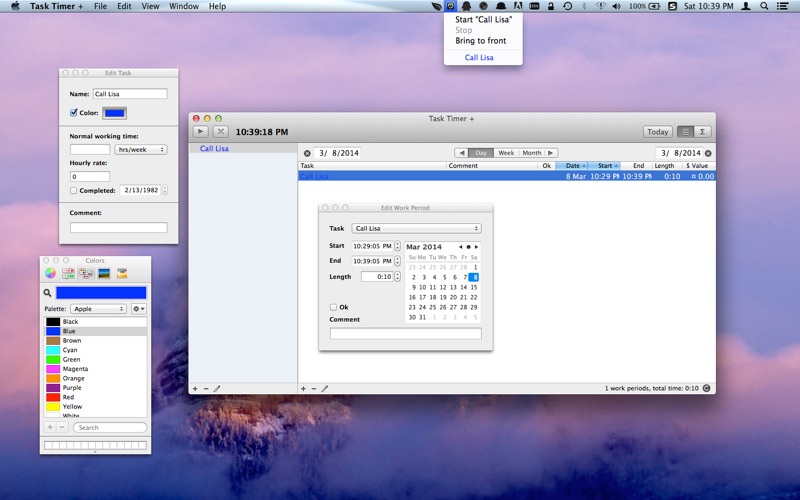This screenshot has height=500, width=800.
Task: Open the View menu
Action: point(150,6)
